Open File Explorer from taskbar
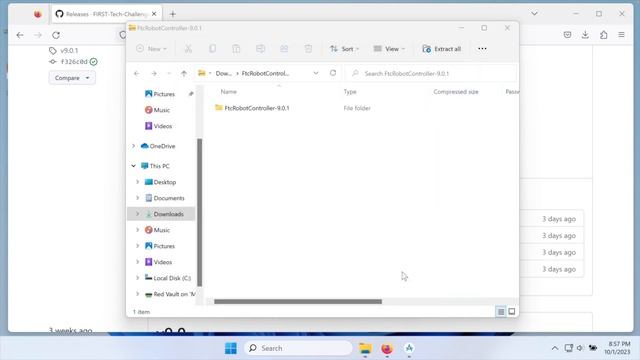640x360 pixels. [365, 348]
